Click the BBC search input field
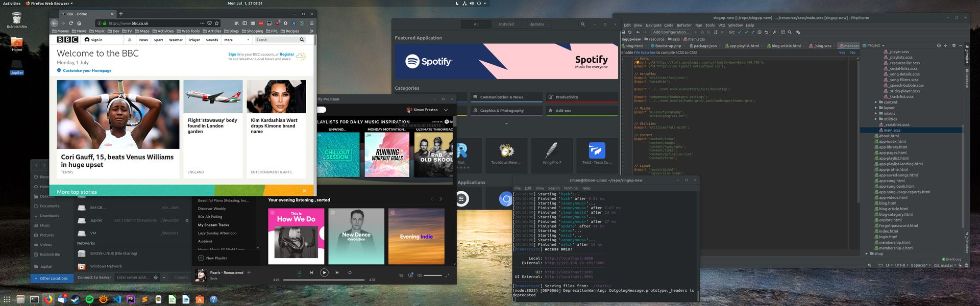 [276, 40]
